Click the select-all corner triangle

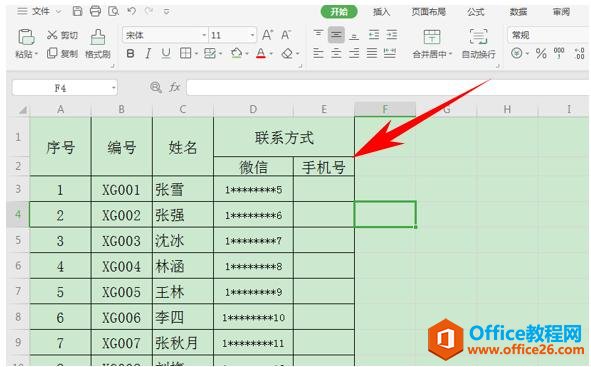click(x=23, y=110)
